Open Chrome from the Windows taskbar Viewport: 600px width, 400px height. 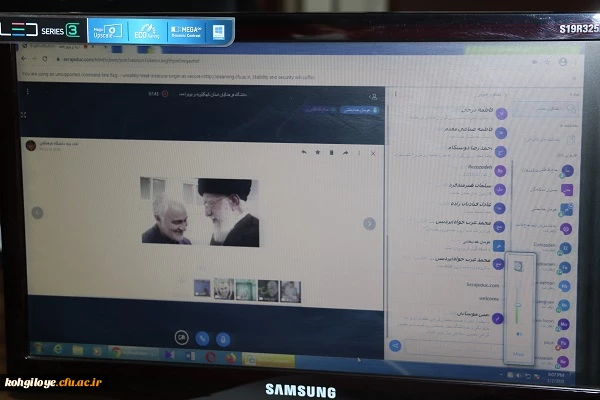click(x=116, y=352)
